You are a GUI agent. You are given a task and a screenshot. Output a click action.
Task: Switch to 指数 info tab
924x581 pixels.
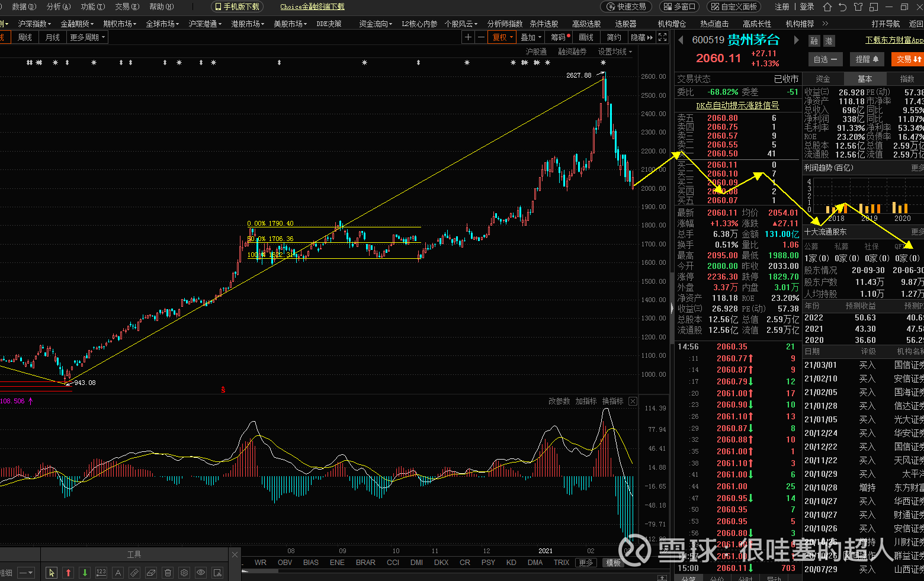(x=906, y=79)
